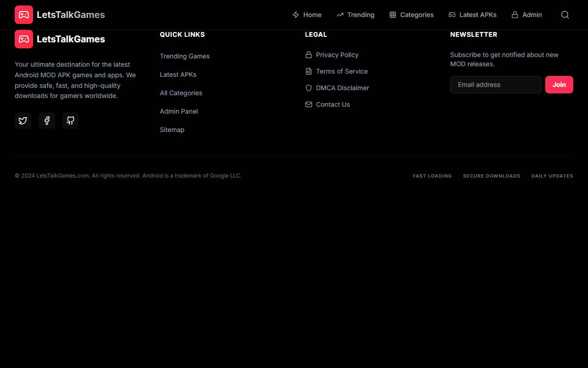Click the LetsTalkGames header brand name
The height and width of the screenshot is (368, 588).
pos(71,15)
